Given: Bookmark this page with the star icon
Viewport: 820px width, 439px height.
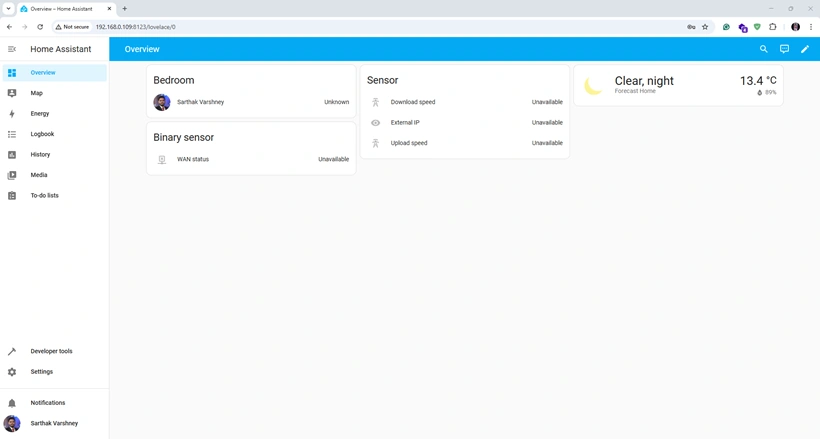Looking at the screenshot, I should (x=705, y=27).
